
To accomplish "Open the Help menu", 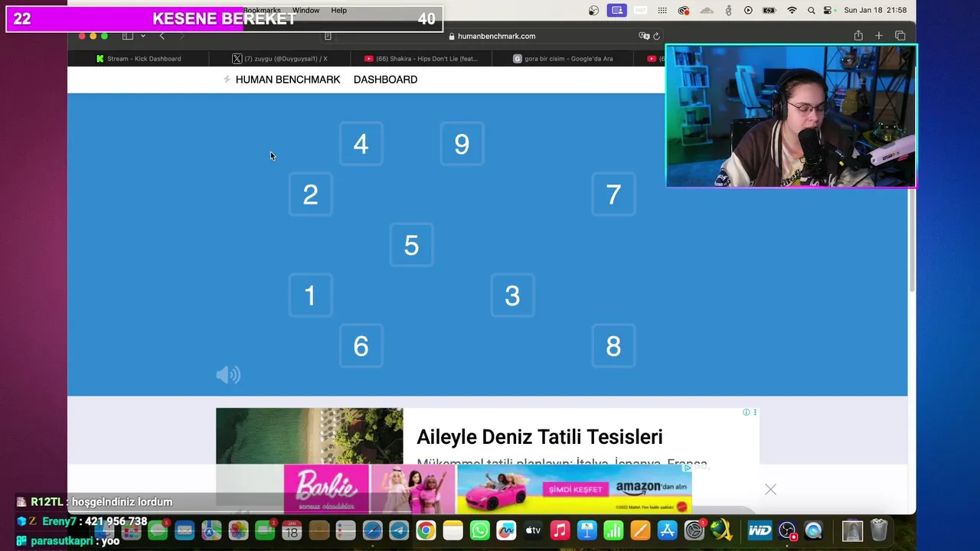I will pyautogui.click(x=339, y=10).
